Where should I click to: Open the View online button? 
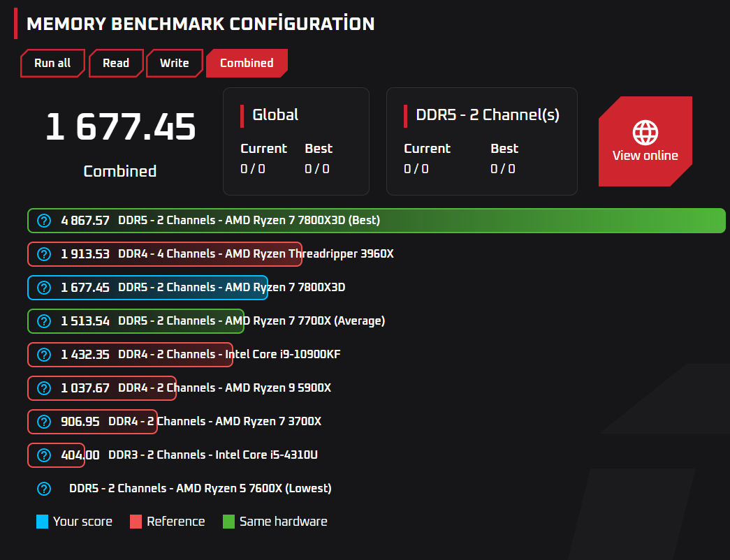(x=645, y=142)
